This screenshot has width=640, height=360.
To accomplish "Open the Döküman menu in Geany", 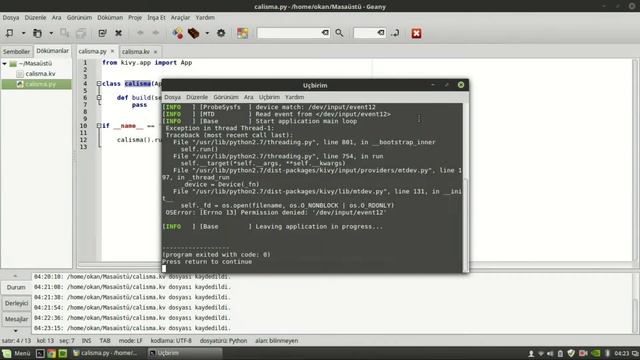I will click(x=110, y=18).
